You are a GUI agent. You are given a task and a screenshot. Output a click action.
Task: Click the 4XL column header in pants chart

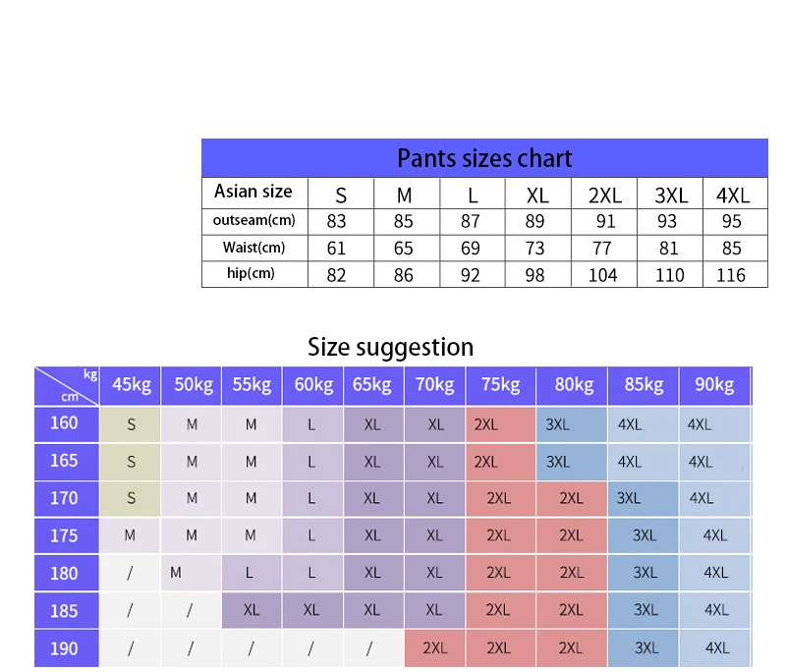click(735, 194)
